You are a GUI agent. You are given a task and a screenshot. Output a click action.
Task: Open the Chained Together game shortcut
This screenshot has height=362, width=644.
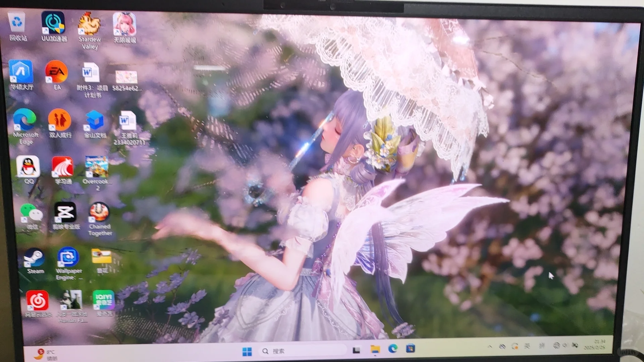[100, 219]
